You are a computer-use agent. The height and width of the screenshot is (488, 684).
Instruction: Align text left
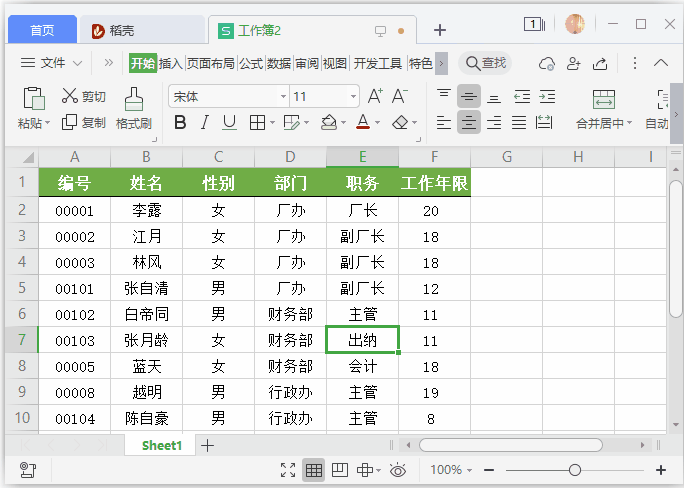(444, 123)
